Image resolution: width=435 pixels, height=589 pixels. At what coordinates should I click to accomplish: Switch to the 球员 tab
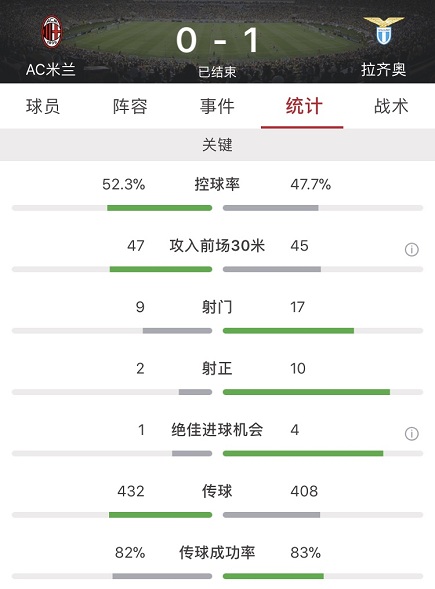(43, 106)
